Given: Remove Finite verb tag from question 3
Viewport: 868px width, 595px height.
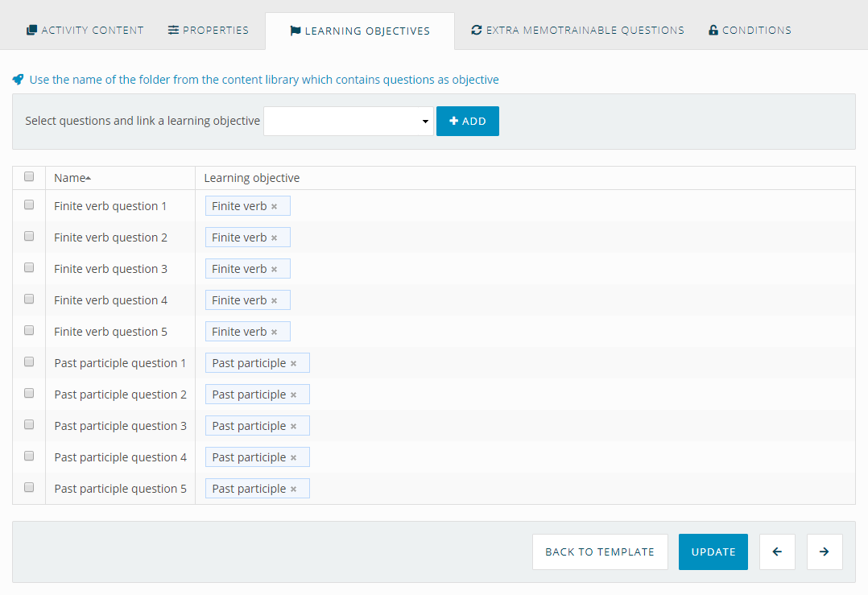Looking at the screenshot, I should click(x=274, y=270).
